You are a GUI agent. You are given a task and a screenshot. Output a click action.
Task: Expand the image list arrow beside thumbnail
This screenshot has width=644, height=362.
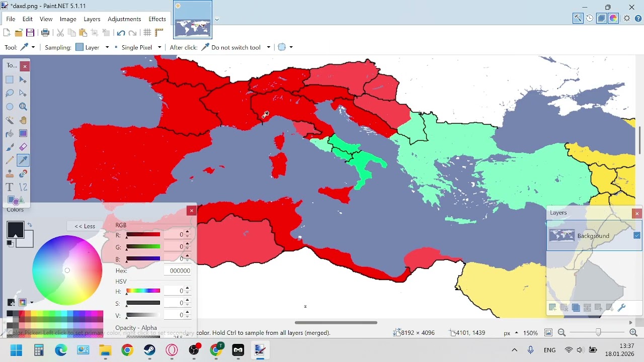pyautogui.click(x=217, y=20)
